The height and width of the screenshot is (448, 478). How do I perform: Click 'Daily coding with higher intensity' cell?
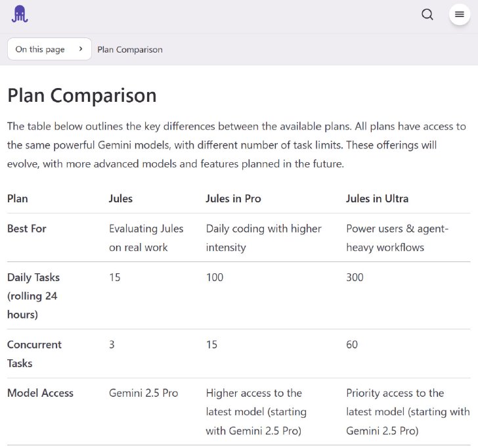[x=264, y=238]
